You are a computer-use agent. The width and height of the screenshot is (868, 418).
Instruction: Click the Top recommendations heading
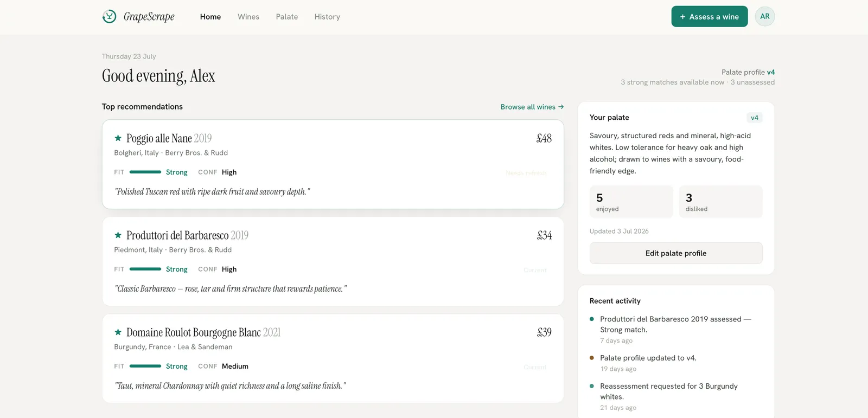(x=142, y=107)
